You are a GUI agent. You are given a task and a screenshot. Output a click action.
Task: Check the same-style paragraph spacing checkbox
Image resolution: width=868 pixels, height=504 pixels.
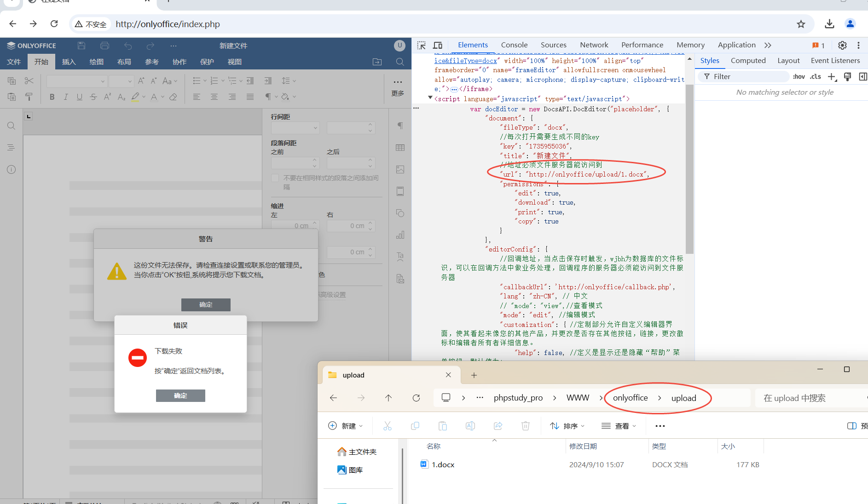tap(275, 178)
